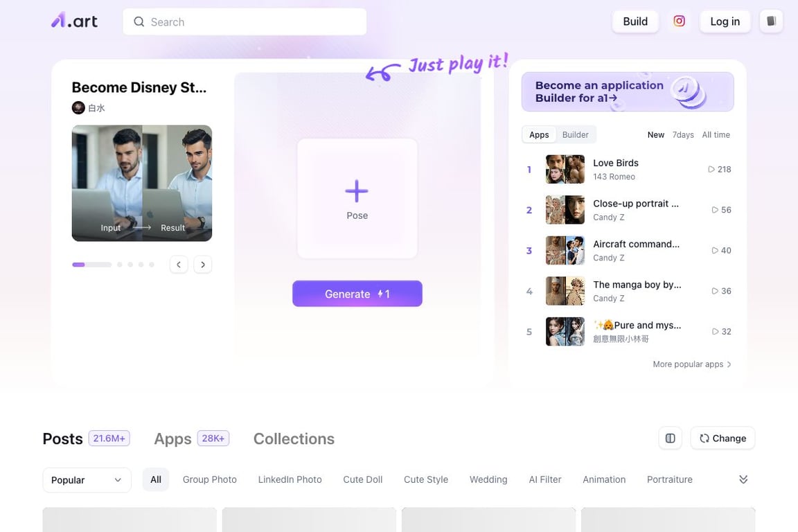The width and height of the screenshot is (798, 532).
Task: Click Close-up portrait ... title
Action: coord(636,204)
